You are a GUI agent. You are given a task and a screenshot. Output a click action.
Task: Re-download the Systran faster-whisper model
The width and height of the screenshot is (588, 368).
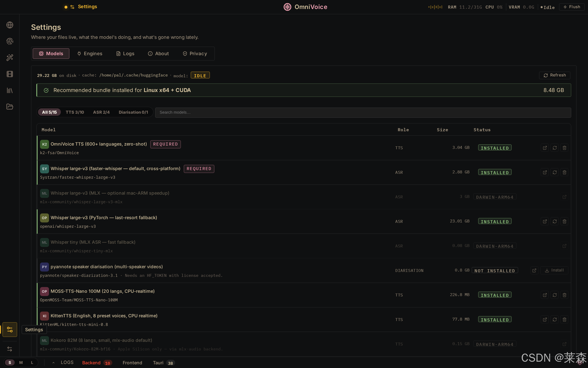[555, 172]
